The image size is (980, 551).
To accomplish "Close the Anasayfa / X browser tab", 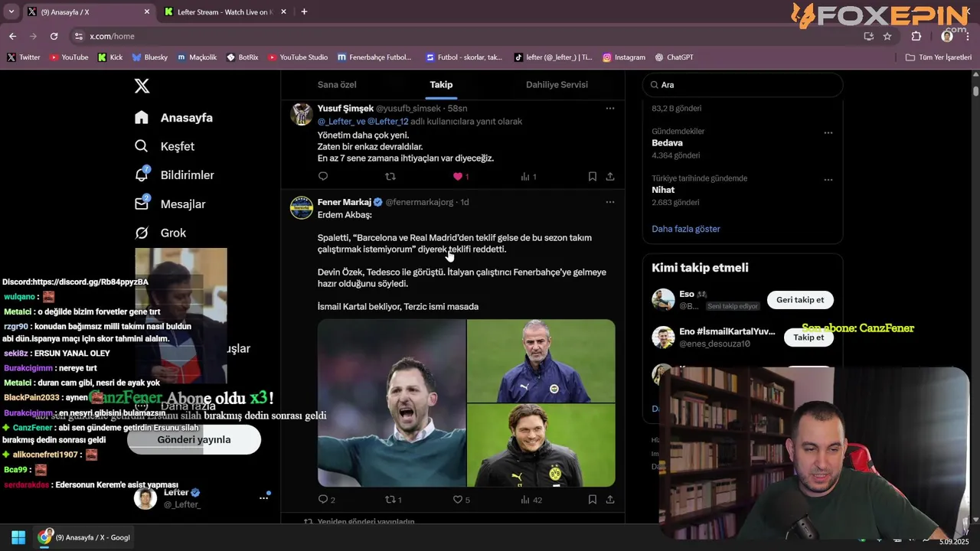I will tap(147, 12).
